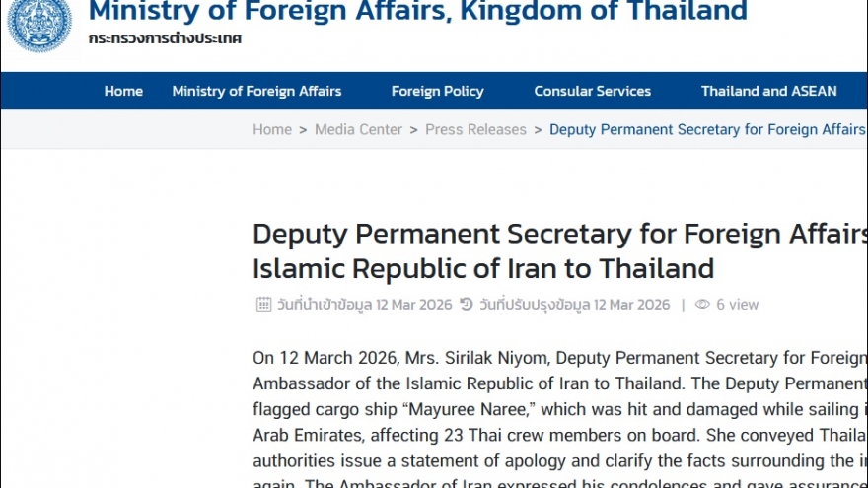Click the Ministry of Foreign Affairs site title
Viewport: 868px width, 488px height.
pyautogui.click(x=417, y=12)
